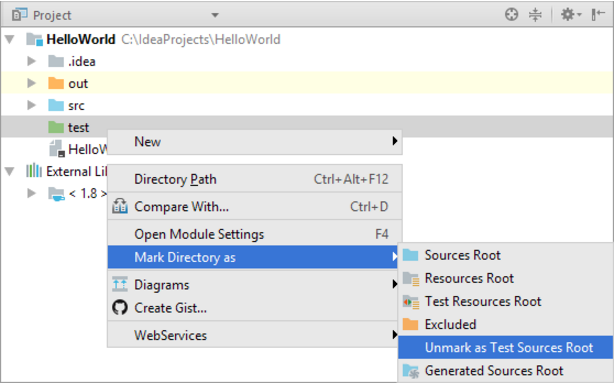The width and height of the screenshot is (615, 383).
Task: Click the scroll from source crosshair icon
Action: tap(511, 15)
